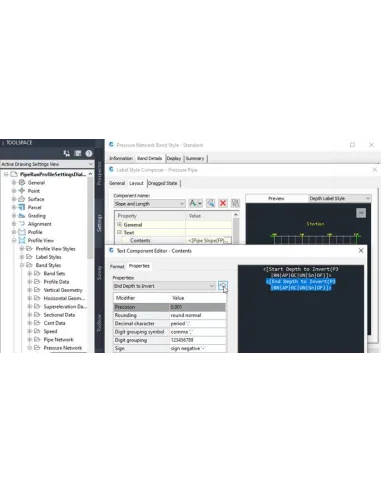Viewport: 381px width, 492px height.
Task: Collapse the Profile View tree node
Action: tap(14, 240)
